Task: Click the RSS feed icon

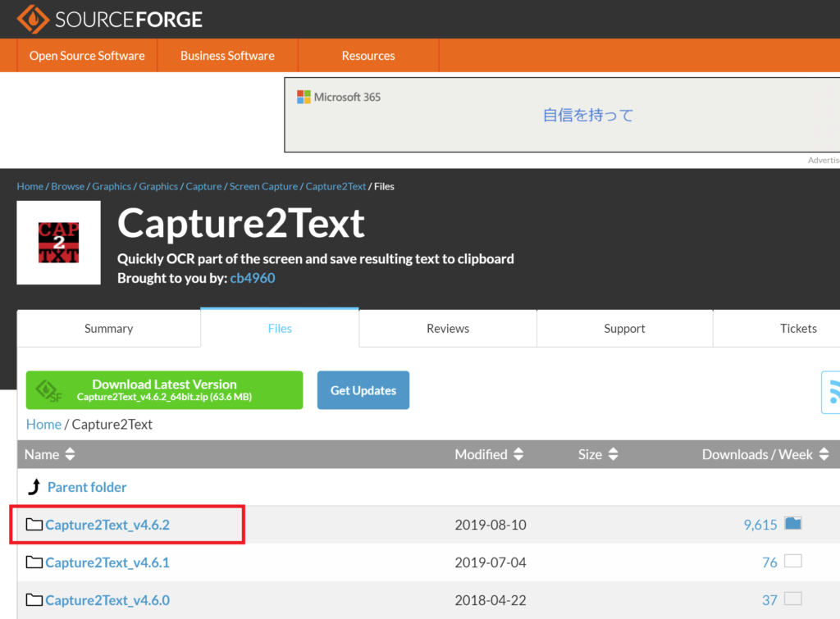Action: (833, 392)
